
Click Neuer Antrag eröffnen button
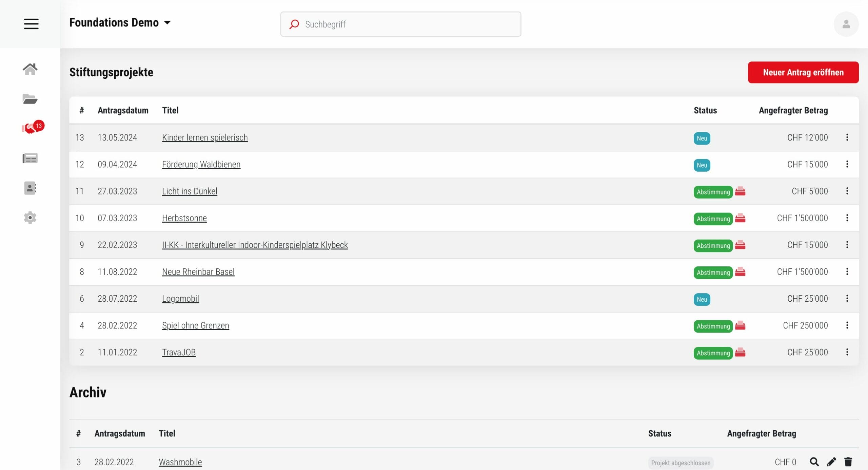click(x=803, y=72)
